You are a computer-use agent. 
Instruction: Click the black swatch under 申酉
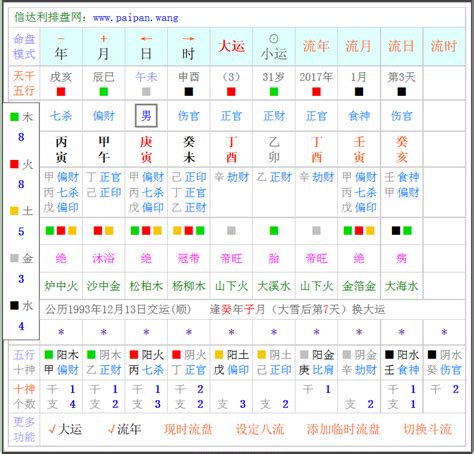[x=189, y=92]
